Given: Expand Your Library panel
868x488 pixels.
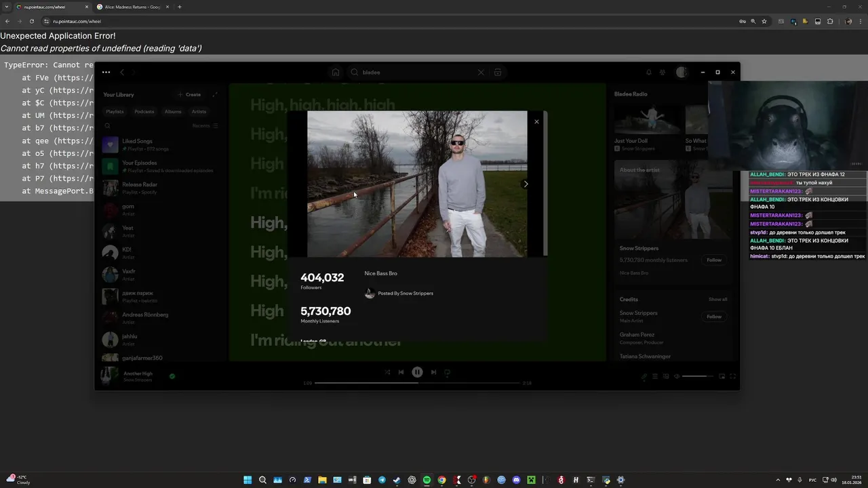Looking at the screenshot, I should click(215, 95).
